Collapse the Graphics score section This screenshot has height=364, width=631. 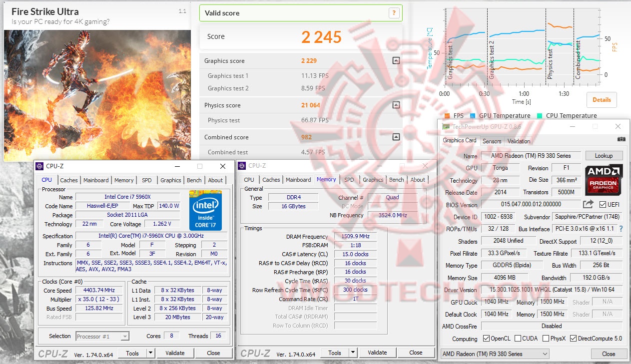coord(396,61)
